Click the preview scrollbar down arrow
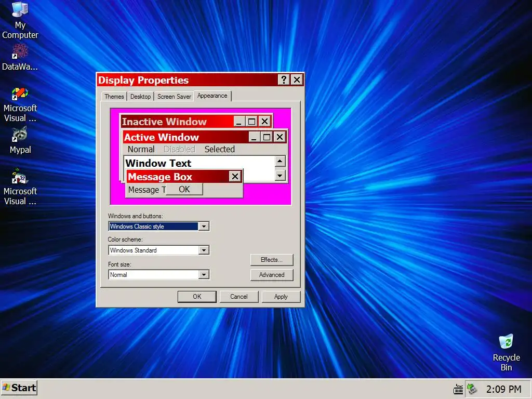Viewport: 532px width, 399px height. [x=280, y=176]
